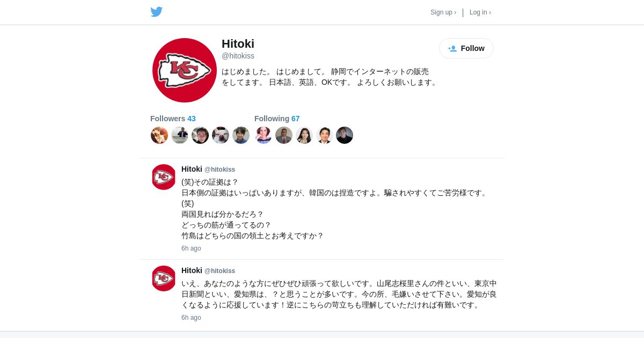644x338 pixels.
Task: Open the Sign up link
Action: tap(443, 12)
